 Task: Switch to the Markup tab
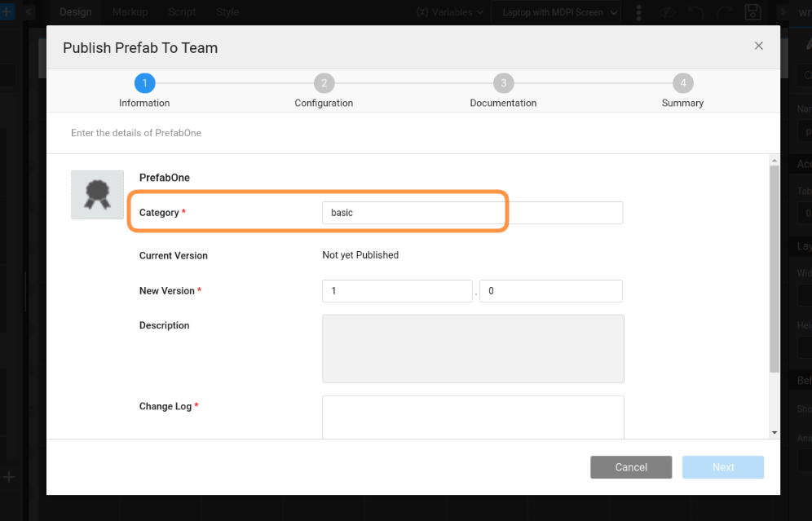pyautogui.click(x=130, y=12)
